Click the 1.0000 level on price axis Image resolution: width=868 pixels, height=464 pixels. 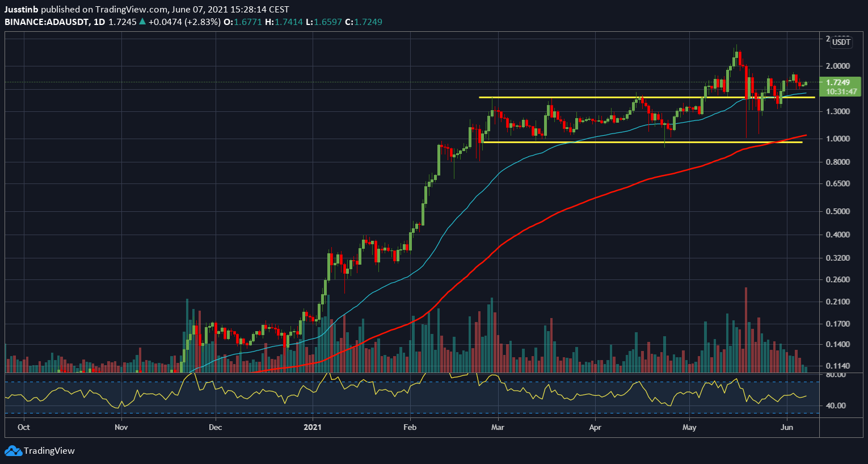(837, 139)
